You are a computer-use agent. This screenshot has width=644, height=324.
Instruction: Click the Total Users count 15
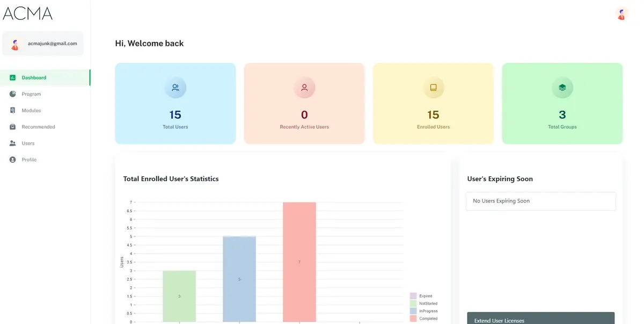coord(175,114)
